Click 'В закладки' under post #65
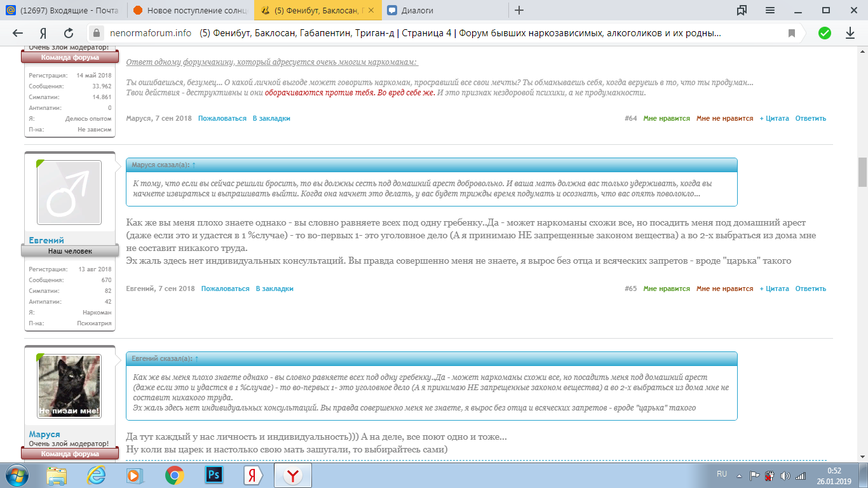 [x=275, y=288]
